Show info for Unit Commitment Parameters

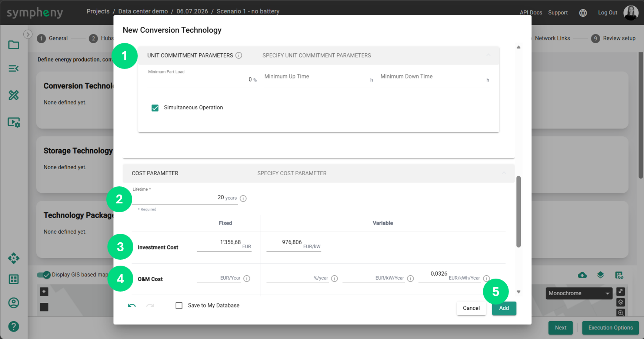point(239,55)
